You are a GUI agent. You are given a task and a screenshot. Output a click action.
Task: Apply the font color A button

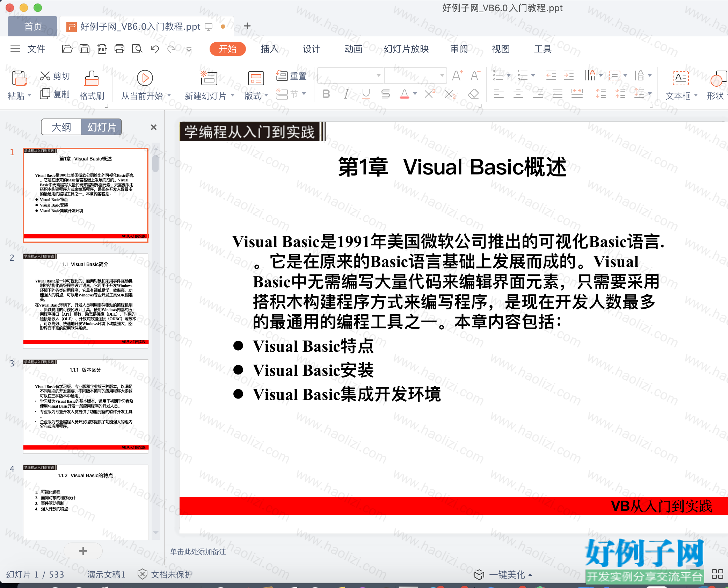point(405,94)
